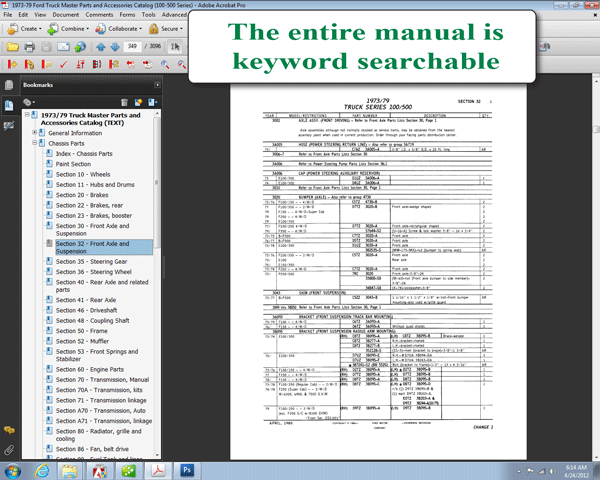Viewport: 600px width, 480px height.
Task: Create a new bookmark with star icon
Action: pos(139,102)
